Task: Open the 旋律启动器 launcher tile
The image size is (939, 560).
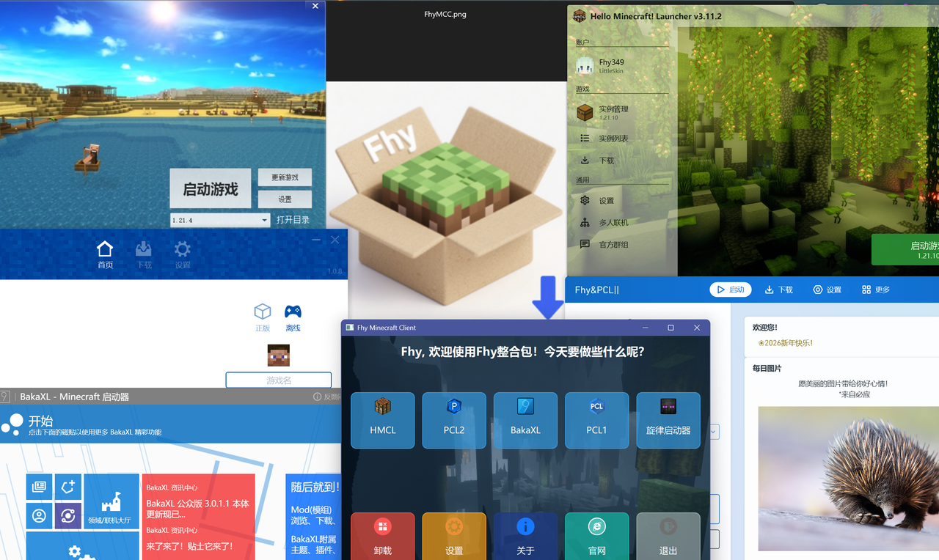Action: coord(668,420)
